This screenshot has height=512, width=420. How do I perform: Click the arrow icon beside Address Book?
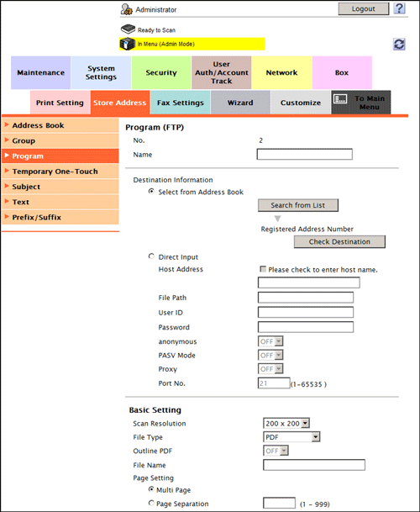coord(7,124)
